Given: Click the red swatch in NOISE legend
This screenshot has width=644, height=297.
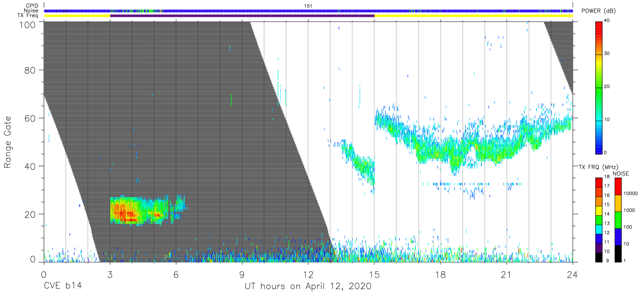Looking at the screenshot, I should point(618,186).
